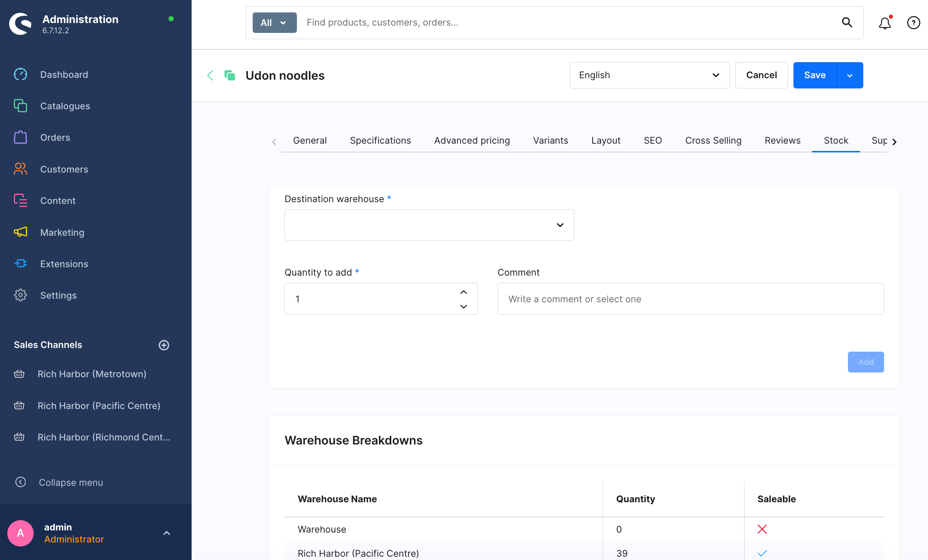Viewport: 928px width, 560px height.
Task: Open the Dashboard menu item
Action: 64,75
